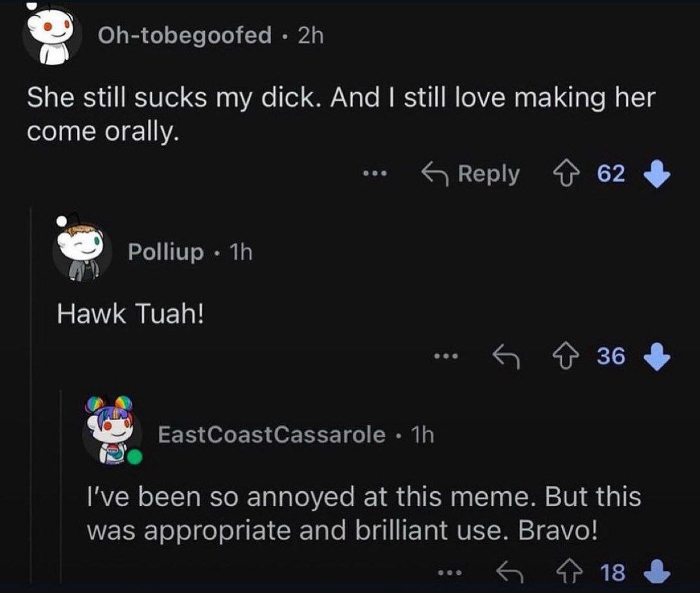The image size is (700, 593).
Task: Click reply arrow under EastCoastCassarole's comment
Action: 510,572
